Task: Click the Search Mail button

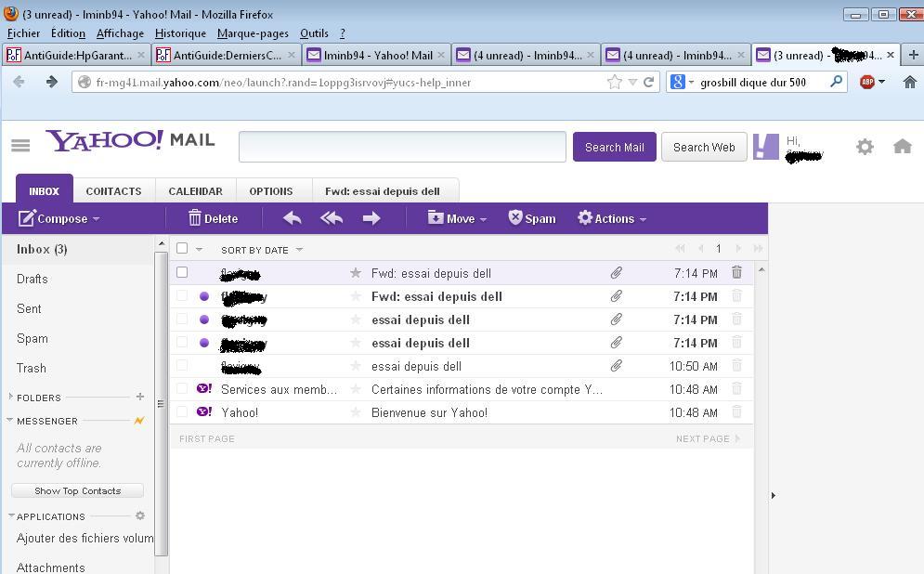Action: (x=615, y=147)
